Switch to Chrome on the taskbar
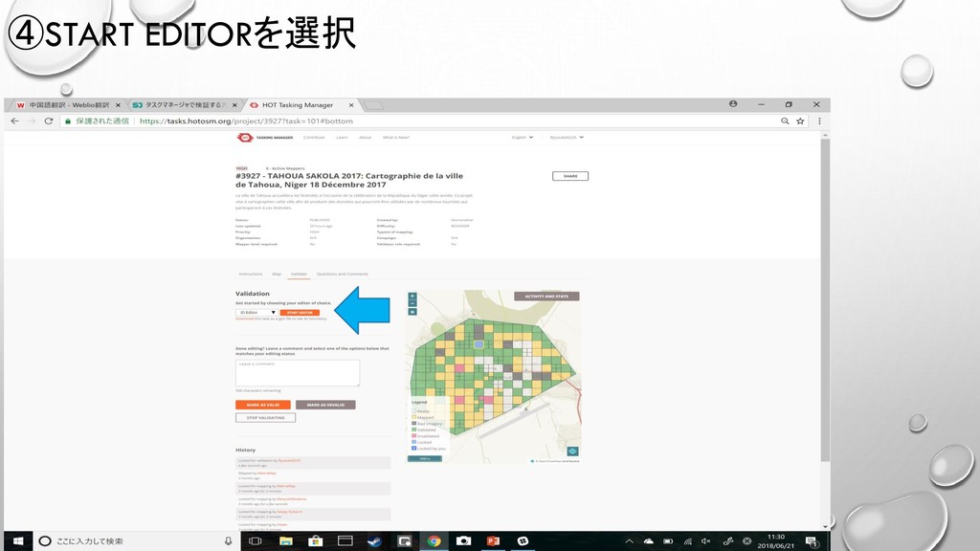 (434, 541)
